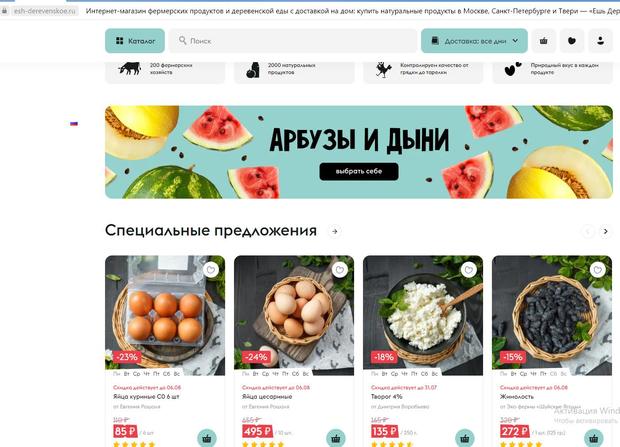Click the Поиск search field
This screenshot has width=620, height=447.
tap(293, 41)
